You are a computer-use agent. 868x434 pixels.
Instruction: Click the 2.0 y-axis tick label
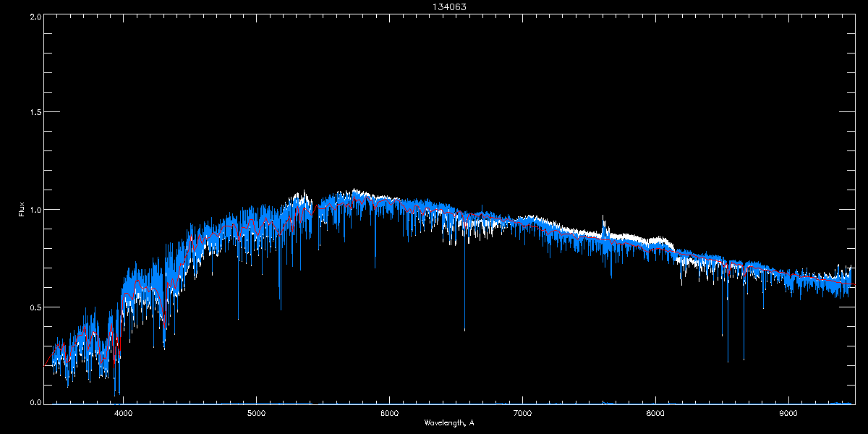34,16
